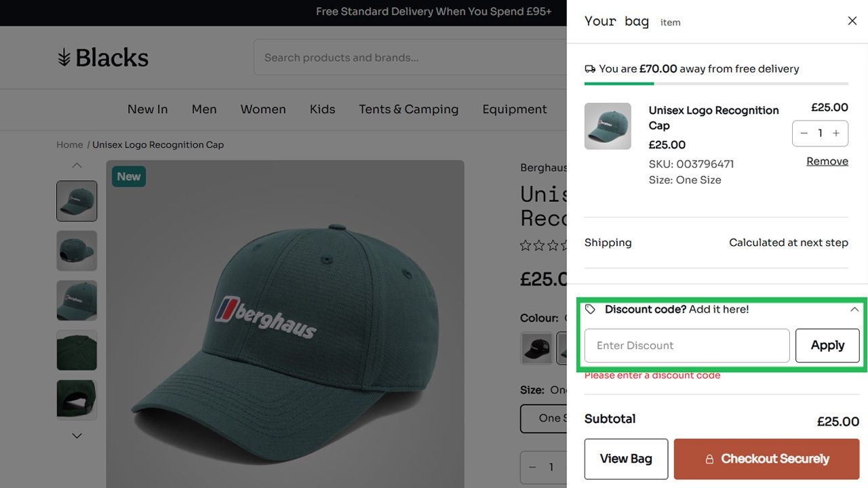868x488 pixels.
Task: Remove the cap from the bag
Action: [827, 161]
